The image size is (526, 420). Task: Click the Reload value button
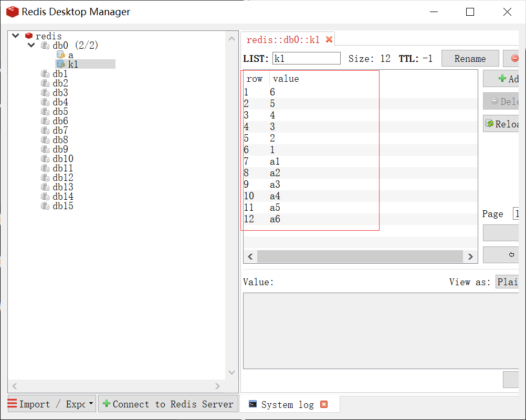click(x=501, y=124)
